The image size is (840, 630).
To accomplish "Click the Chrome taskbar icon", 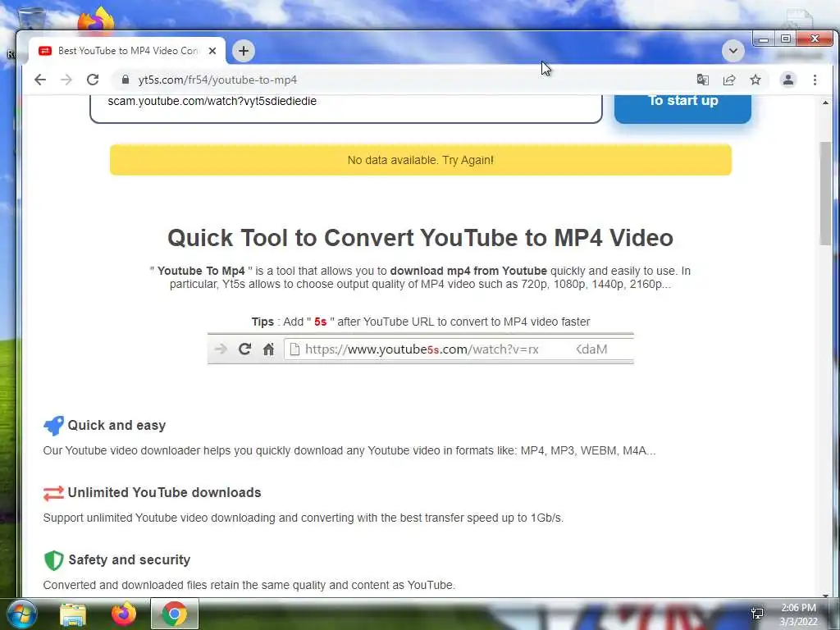I will [175, 614].
